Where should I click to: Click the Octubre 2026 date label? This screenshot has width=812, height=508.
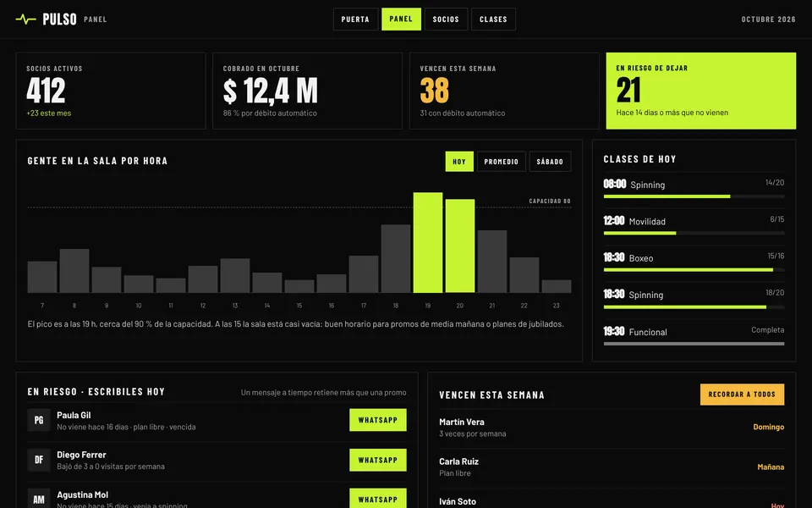769,19
